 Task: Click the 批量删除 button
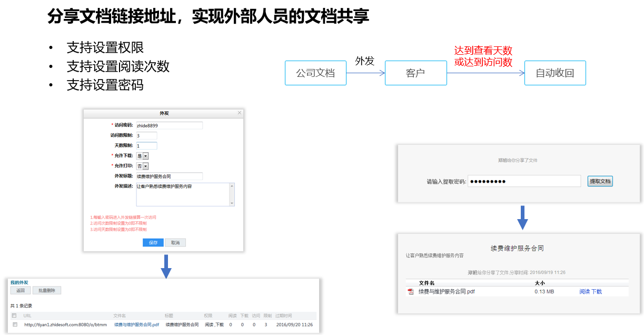point(47,290)
